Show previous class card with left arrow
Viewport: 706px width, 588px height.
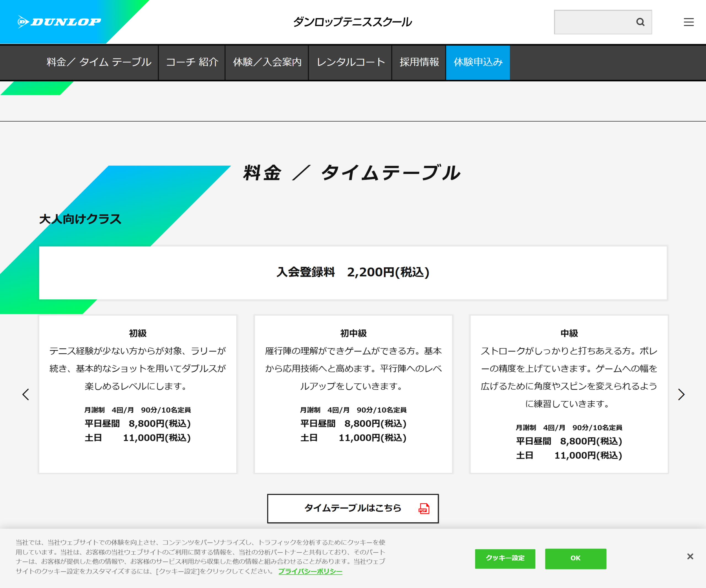click(x=26, y=394)
